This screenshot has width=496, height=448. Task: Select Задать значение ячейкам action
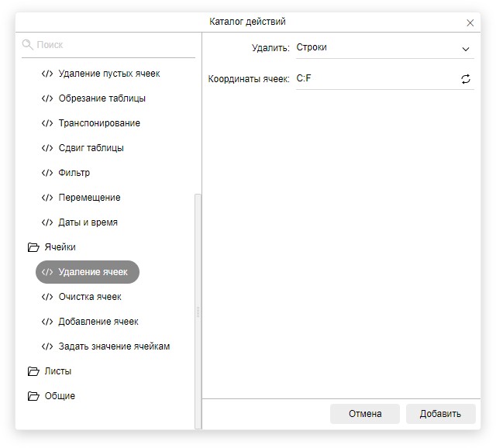pyautogui.click(x=114, y=346)
